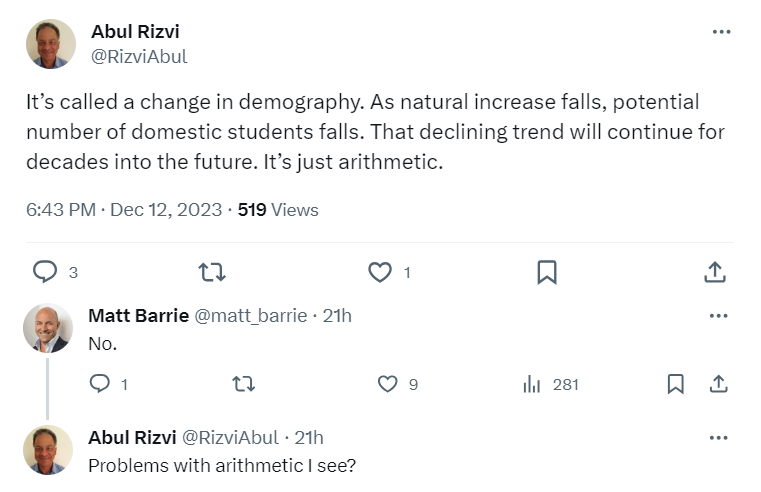
Task: Open more options for main tweet
Action: click(721, 32)
